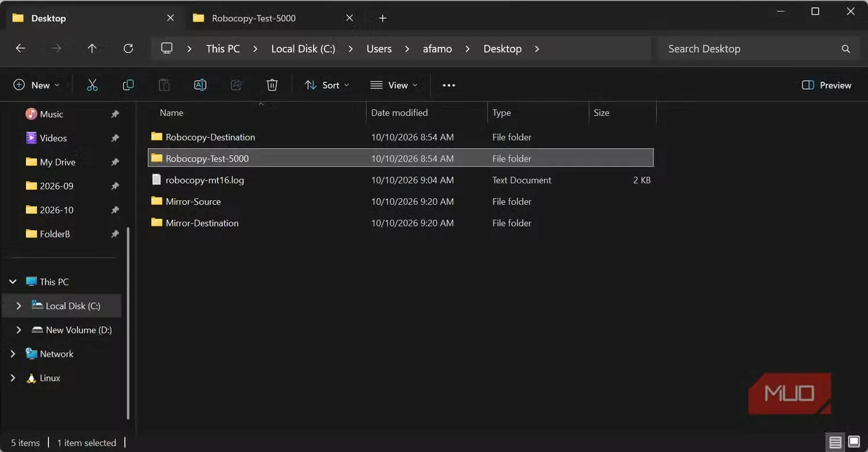868x452 pixels.
Task: Click the Search Desktop field
Action: tap(758, 49)
